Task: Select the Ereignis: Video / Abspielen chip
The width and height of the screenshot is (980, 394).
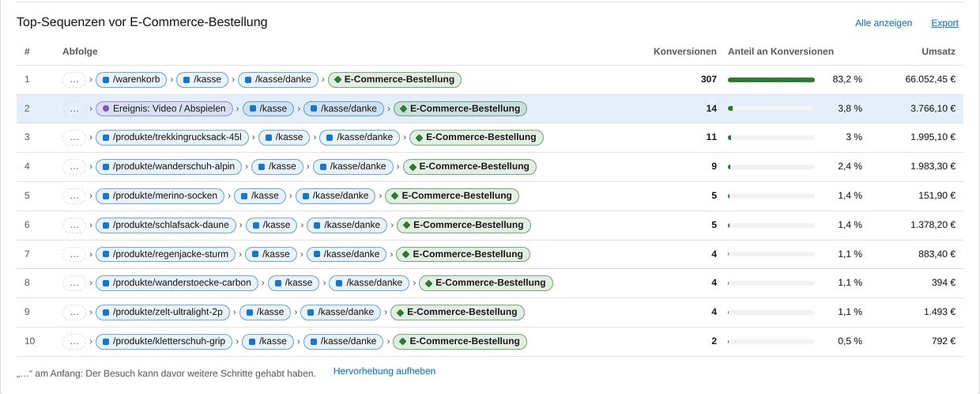Action: click(x=164, y=108)
